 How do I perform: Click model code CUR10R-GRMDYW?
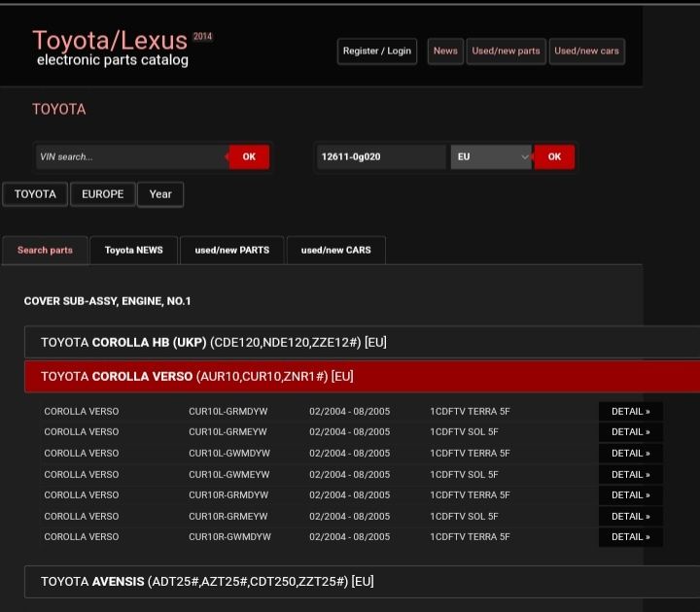[228, 495]
